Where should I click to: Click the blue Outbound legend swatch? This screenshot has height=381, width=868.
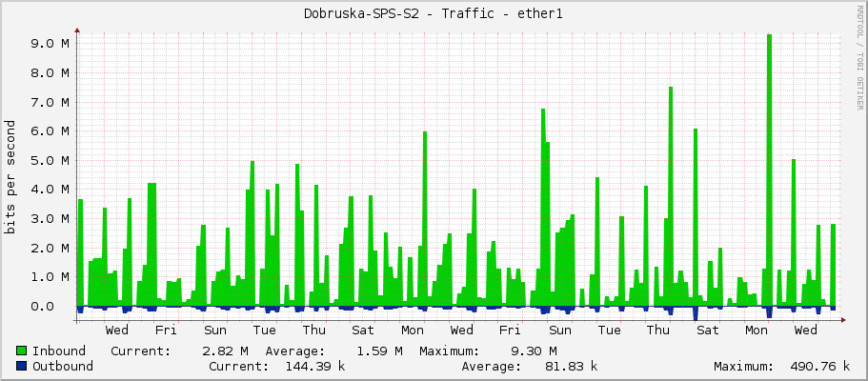coord(22,366)
